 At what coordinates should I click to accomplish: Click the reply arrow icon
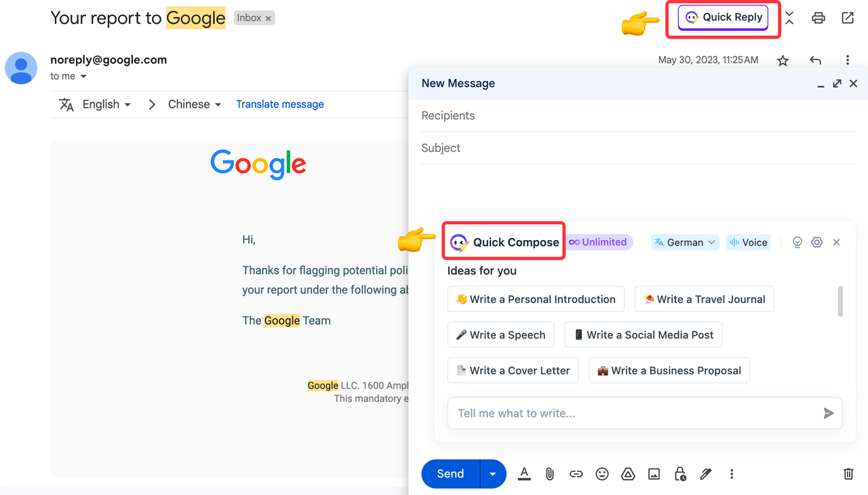click(x=815, y=60)
